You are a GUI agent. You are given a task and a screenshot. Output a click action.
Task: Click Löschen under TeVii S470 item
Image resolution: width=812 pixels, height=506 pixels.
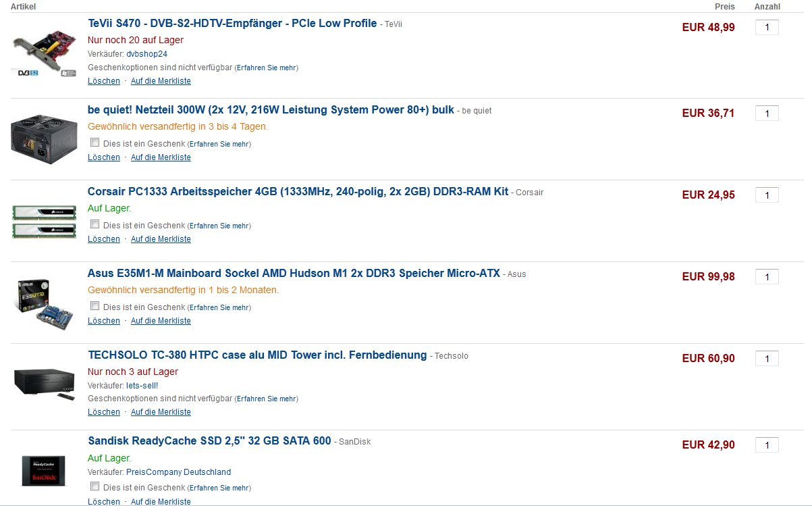[x=104, y=81]
